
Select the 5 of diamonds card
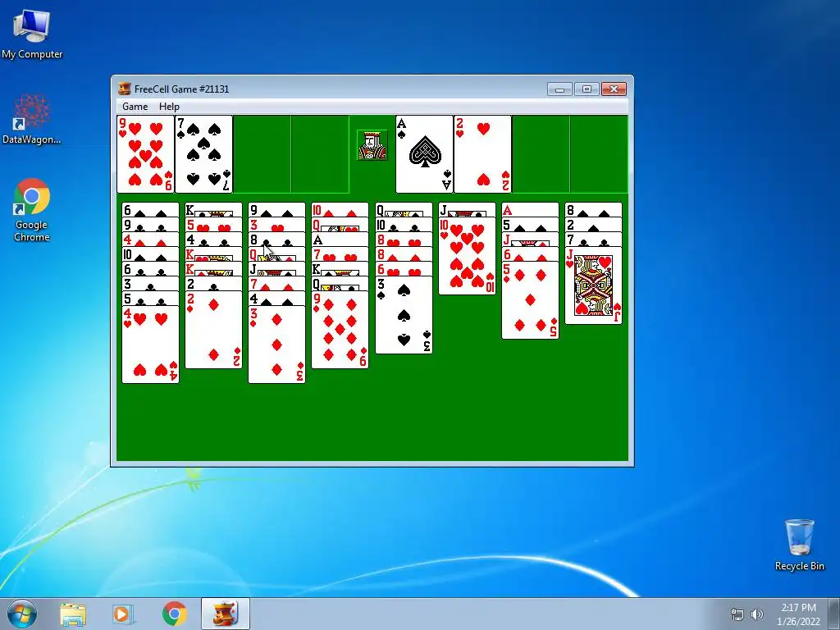[x=531, y=300]
